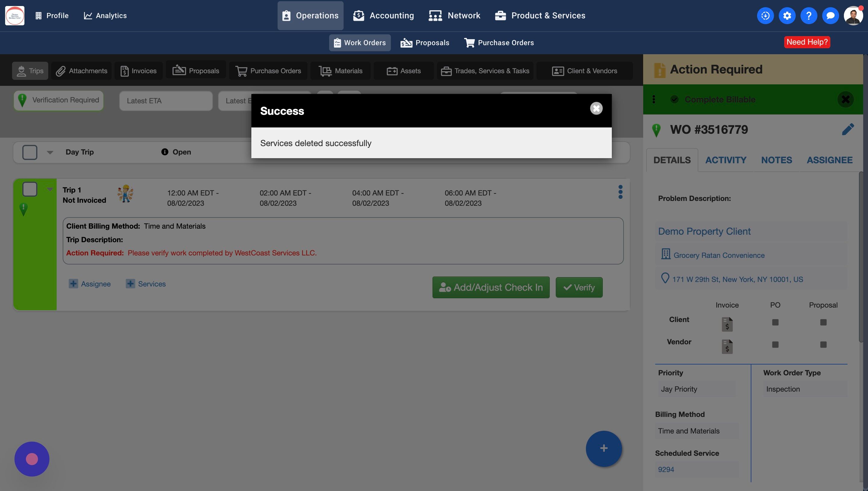Viewport: 868px width, 491px height.
Task: Click the blue floating plus button
Action: click(603, 449)
